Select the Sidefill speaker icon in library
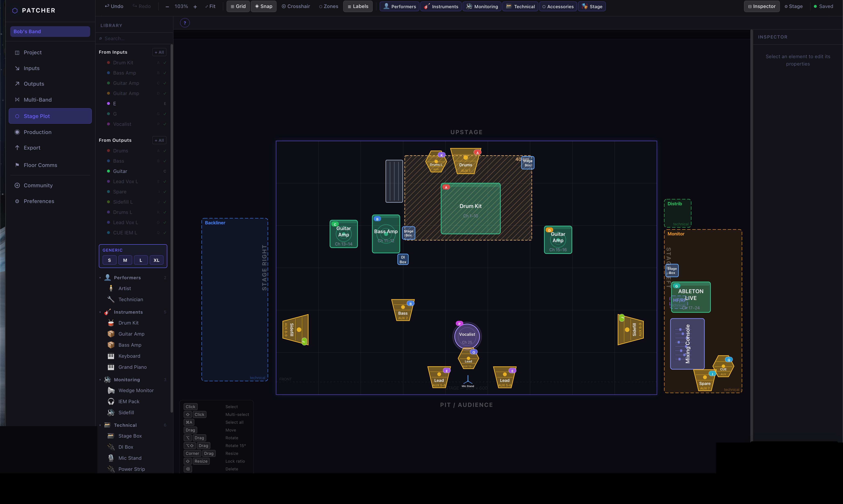Image resolution: width=843 pixels, height=504 pixels. [x=111, y=413]
